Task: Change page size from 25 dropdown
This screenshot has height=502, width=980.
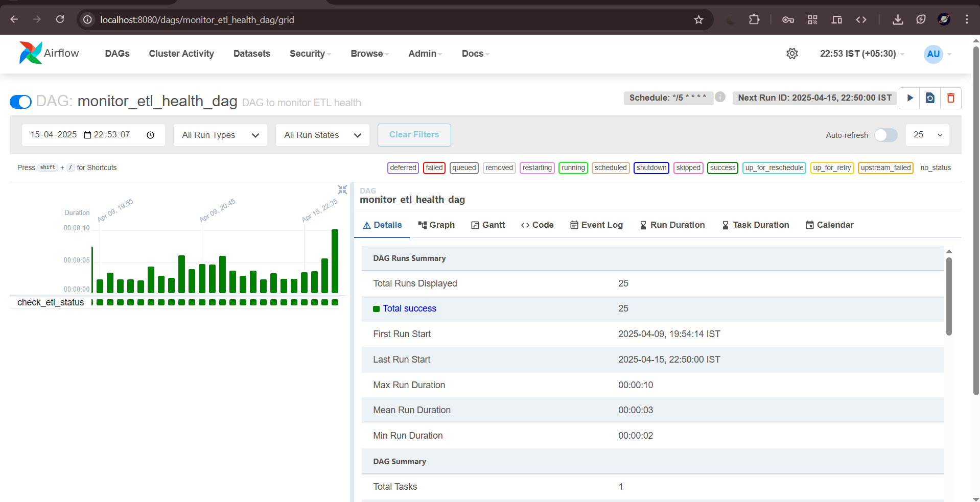Action: pos(927,135)
